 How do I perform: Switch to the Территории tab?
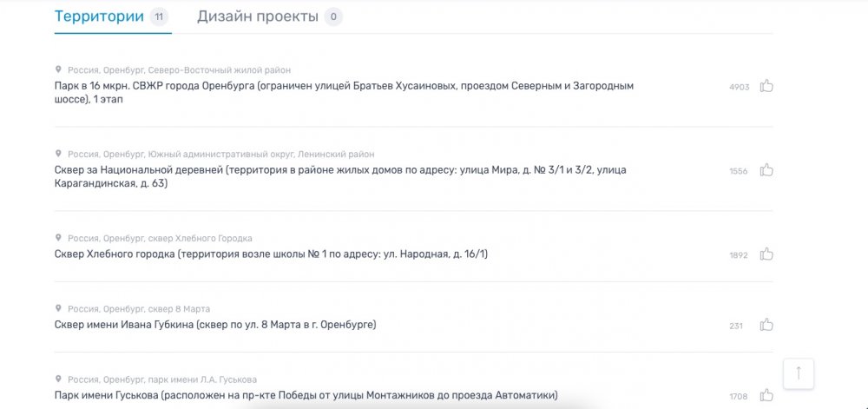99,16
